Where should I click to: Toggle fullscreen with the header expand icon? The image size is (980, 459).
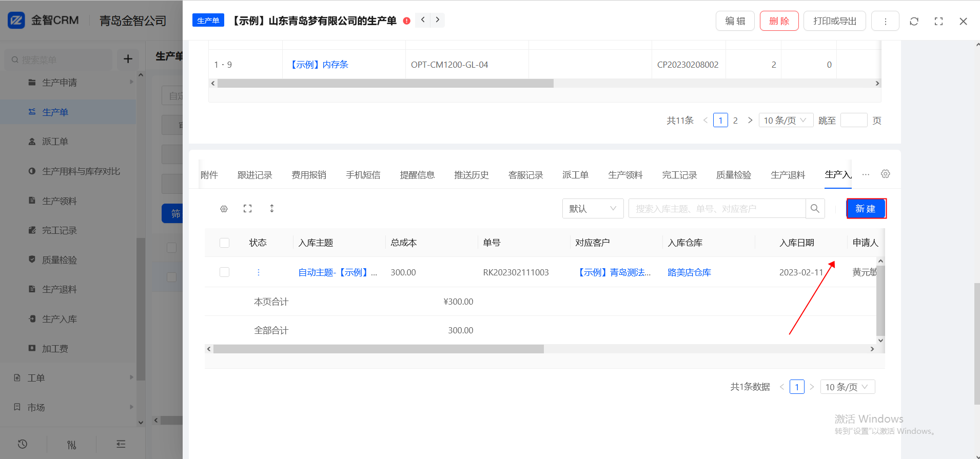(x=938, y=21)
